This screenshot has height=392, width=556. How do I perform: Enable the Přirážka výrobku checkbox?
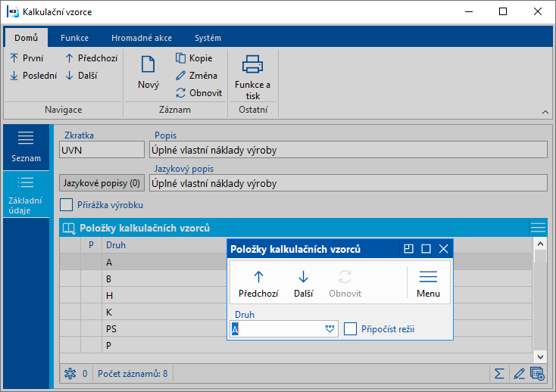67,204
